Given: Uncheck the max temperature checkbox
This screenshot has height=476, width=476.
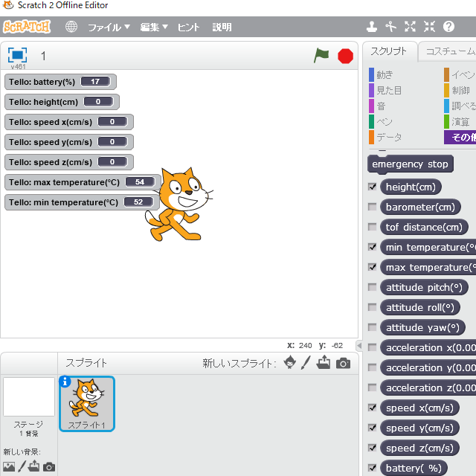Looking at the screenshot, I should coord(372,267).
